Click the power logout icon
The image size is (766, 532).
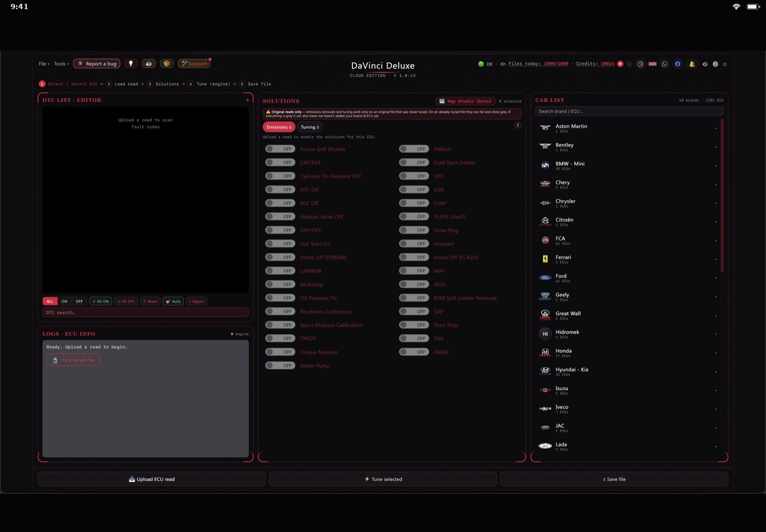tap(725, 64)
